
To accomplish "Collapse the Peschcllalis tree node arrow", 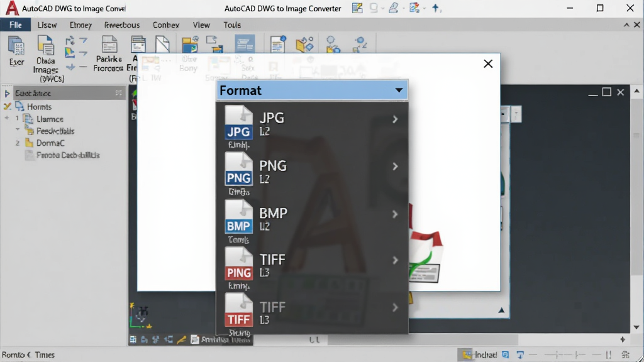I will (x=18, y=129).
